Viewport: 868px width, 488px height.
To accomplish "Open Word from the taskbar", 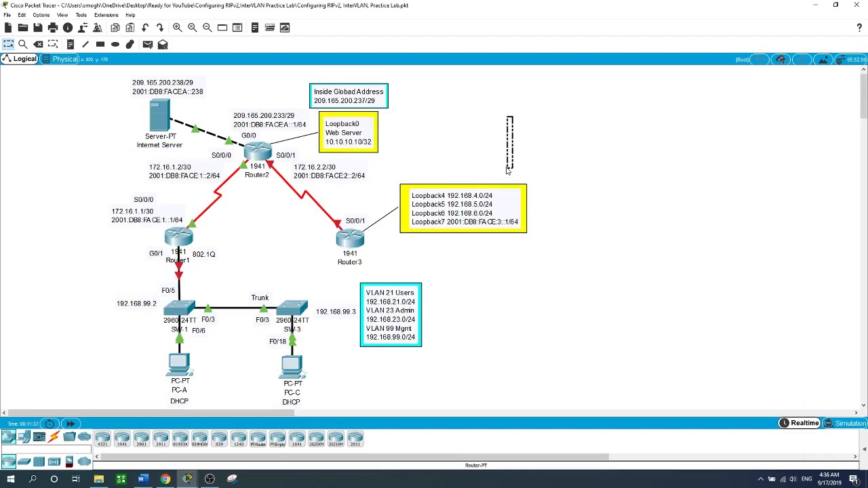I will pos(142,479).
